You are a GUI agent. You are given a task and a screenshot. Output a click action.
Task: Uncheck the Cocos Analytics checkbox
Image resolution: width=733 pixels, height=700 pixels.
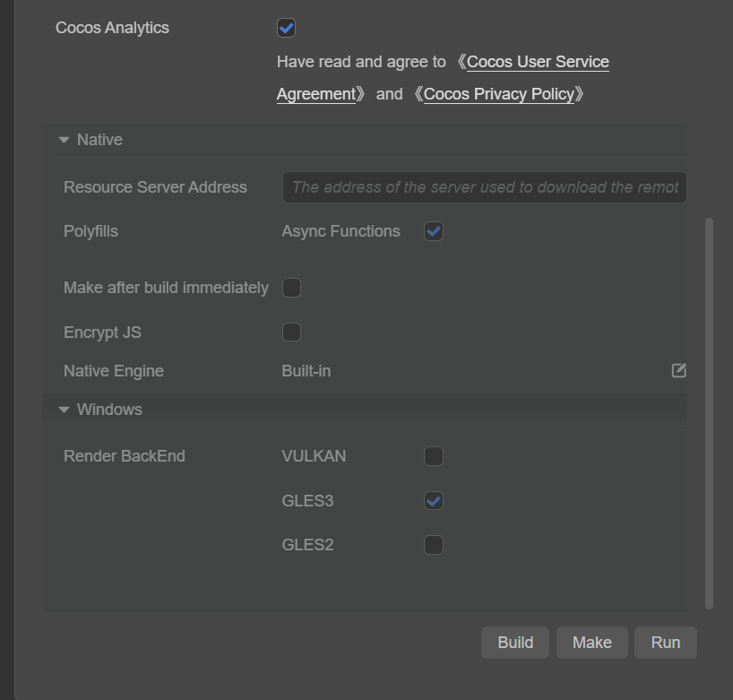tap(287, 28)
